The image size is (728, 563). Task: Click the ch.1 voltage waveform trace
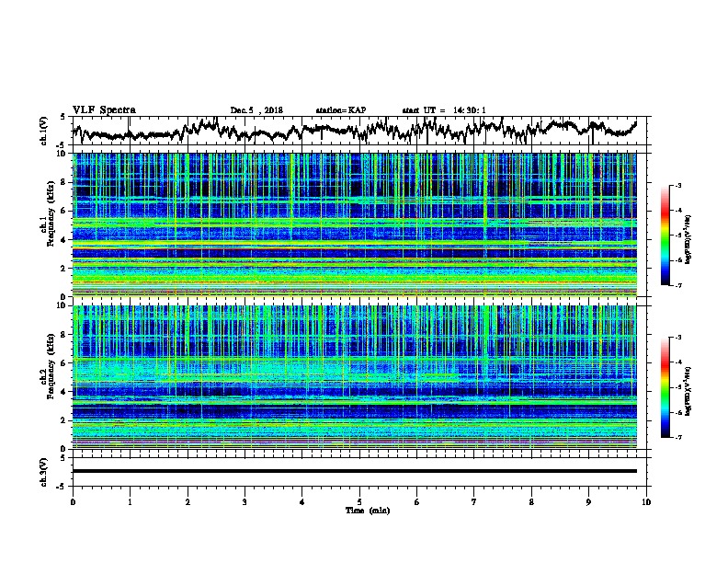354,130
